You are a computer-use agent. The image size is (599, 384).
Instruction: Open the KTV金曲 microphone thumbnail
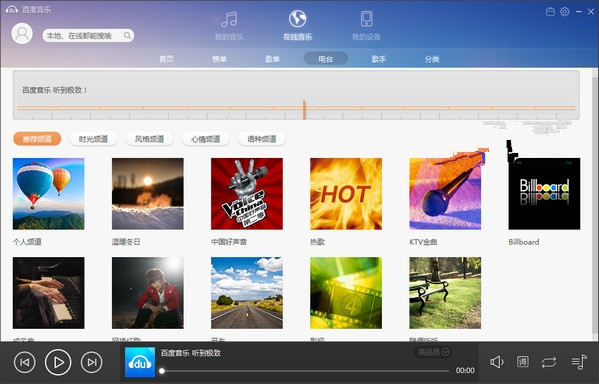[x=445, y=194]
